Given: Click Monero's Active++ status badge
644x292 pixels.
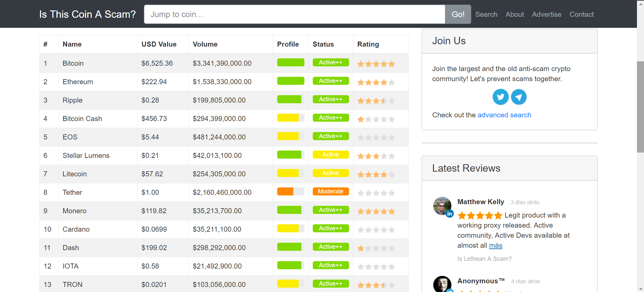Looking at the screenshot, I should click(x=331, y=210).
